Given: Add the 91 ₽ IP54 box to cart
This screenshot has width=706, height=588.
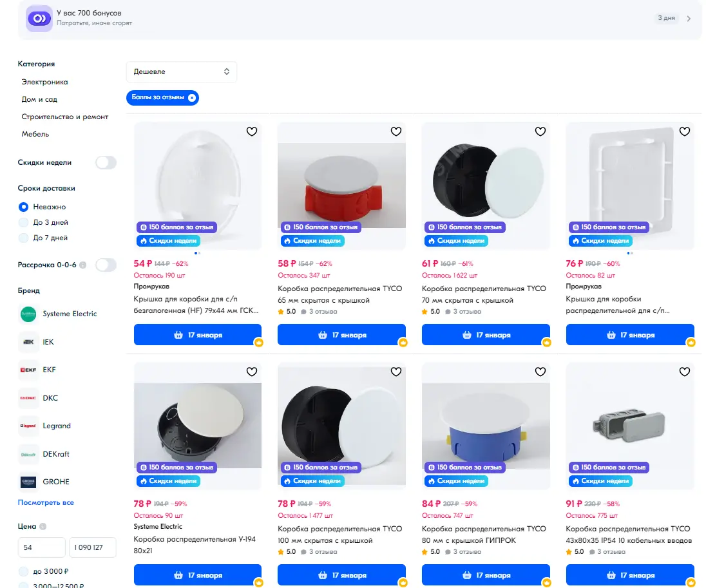Looking at the screenshot, I should pyautogui.click(x=630, y=575).
